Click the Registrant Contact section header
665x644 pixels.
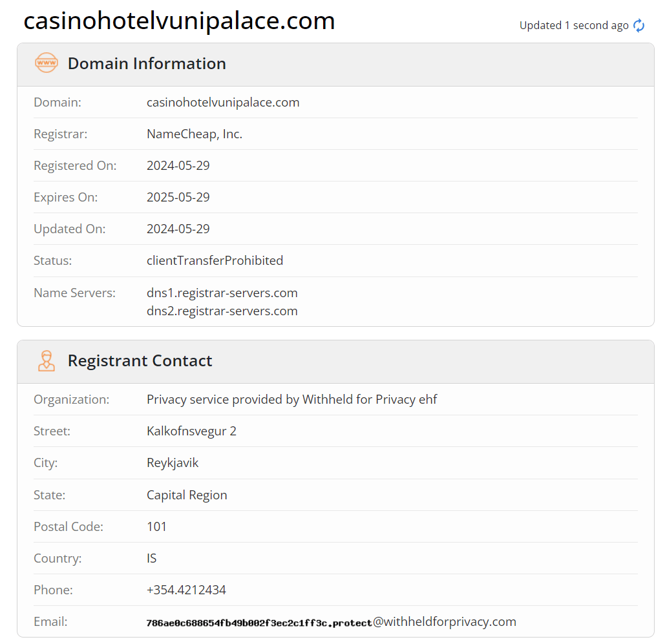click(x=140, y=360)
